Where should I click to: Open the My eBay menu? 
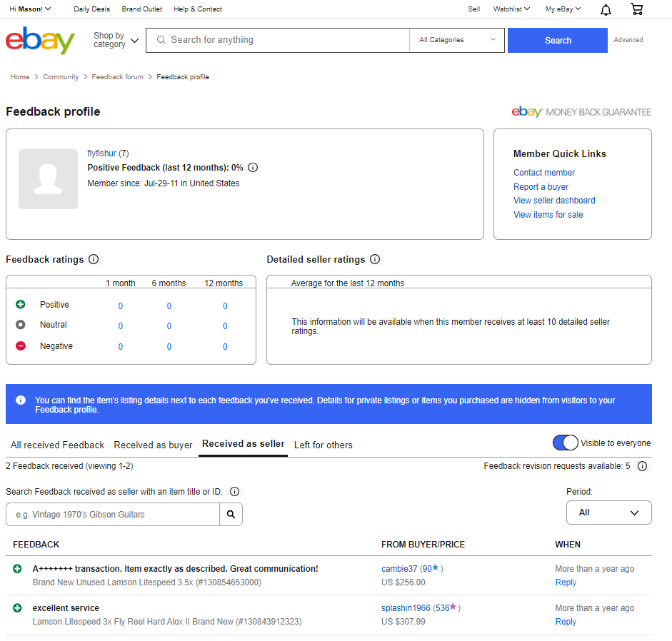point(563,9)
